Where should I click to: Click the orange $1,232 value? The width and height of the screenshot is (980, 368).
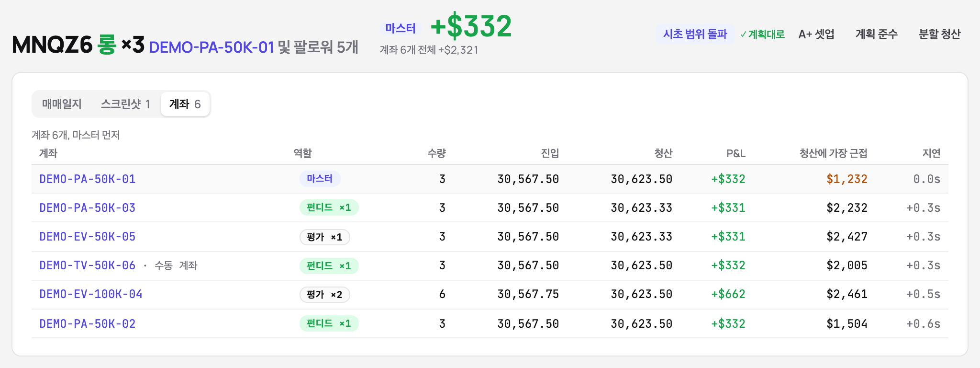(847, 179)
